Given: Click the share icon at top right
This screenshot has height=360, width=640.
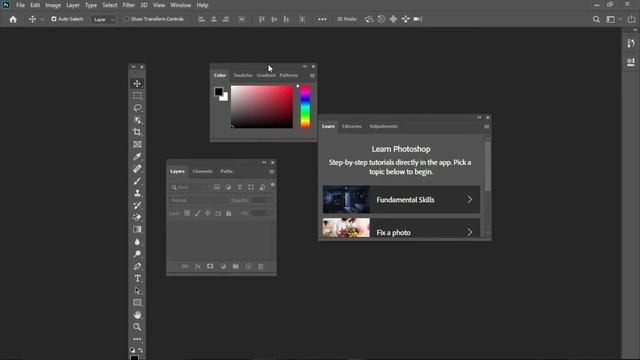Looking at the screenshot, I should 631,19.
